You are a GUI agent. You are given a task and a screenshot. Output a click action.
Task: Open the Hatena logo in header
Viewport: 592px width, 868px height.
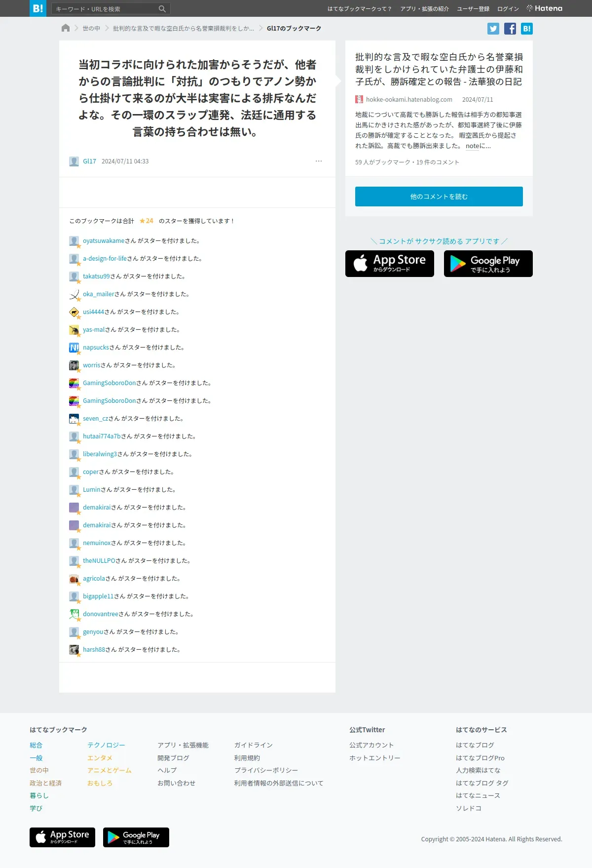(545, 8)
